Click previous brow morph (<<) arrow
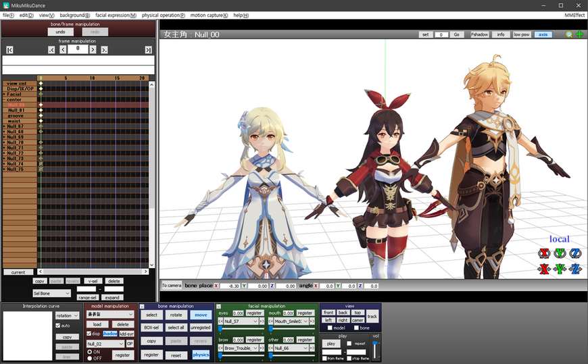This screenshot has height=364, width=588. pos(220,348)
